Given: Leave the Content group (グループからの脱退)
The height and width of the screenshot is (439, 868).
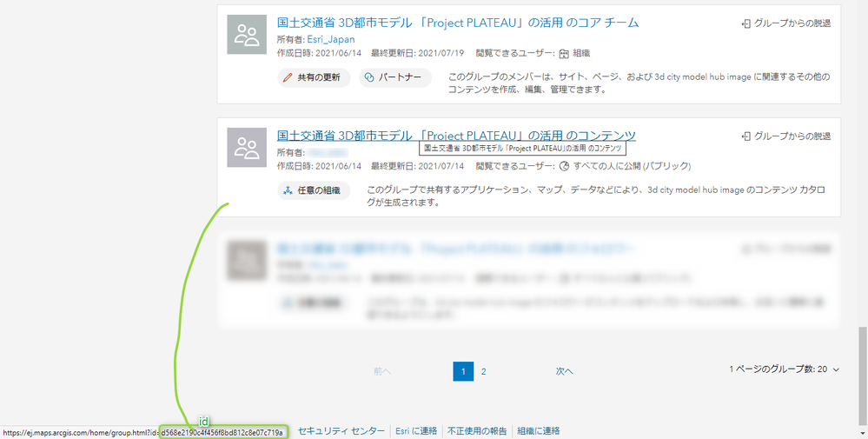Looking at the screenshot, I should pyautogui.click(x=786, y=136).
